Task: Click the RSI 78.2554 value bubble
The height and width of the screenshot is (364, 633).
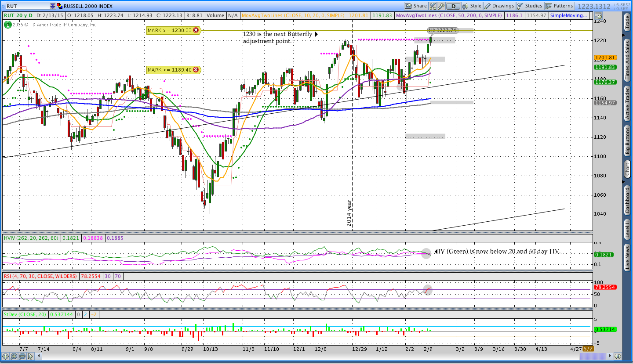Action: (x=605, y=287)
